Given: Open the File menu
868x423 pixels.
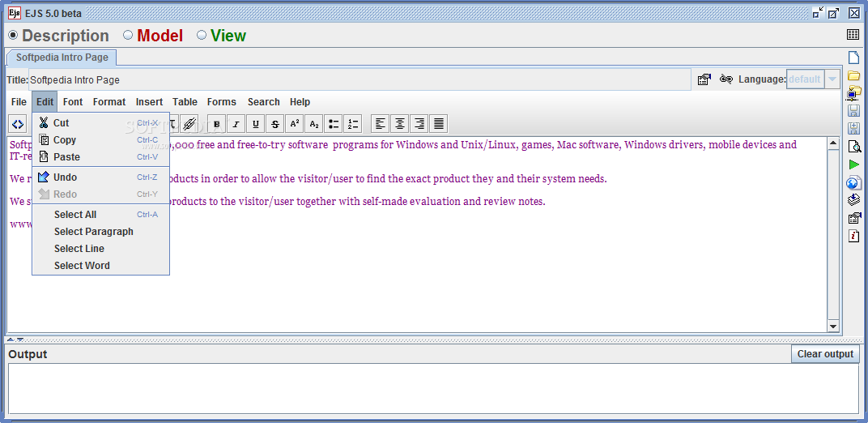Looking at the screenshot, I should coord(19,102).
